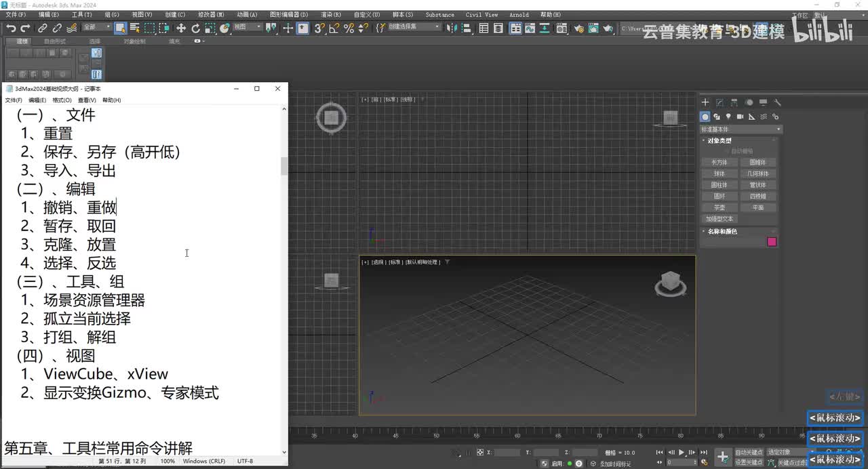Open the 创建选择集 named selection dropdown
868x469 pixels.
click(414, 27)
